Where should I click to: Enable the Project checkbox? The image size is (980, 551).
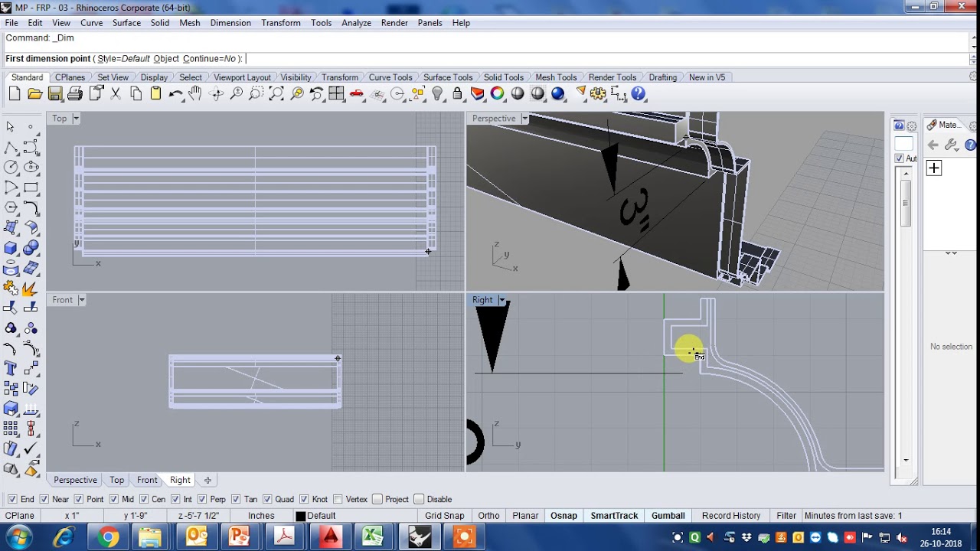click(377, 500)
